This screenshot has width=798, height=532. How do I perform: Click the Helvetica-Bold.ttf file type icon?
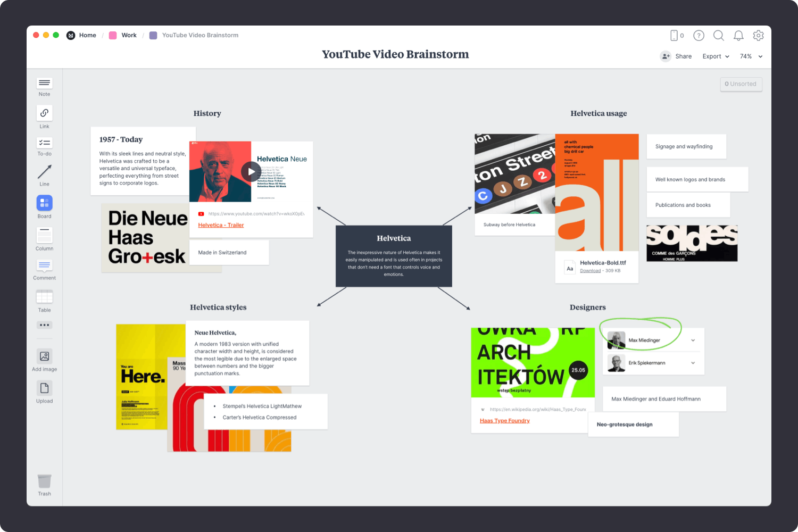570,268
